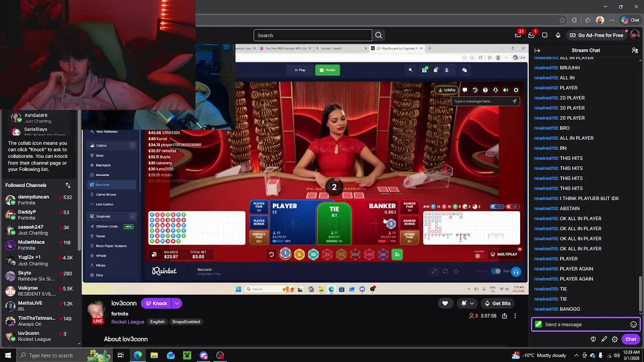Click the Knock button

coord(156,303)
